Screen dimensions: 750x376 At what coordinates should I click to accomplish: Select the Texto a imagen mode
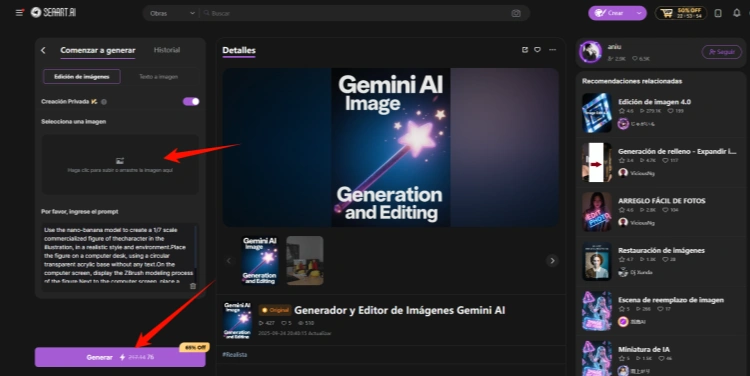[x=158, y=77]
